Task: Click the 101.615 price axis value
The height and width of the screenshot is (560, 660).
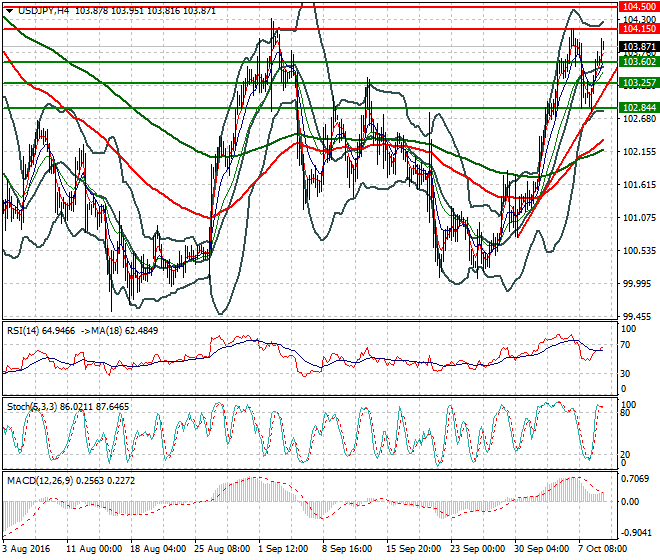Action: [639, 184]
